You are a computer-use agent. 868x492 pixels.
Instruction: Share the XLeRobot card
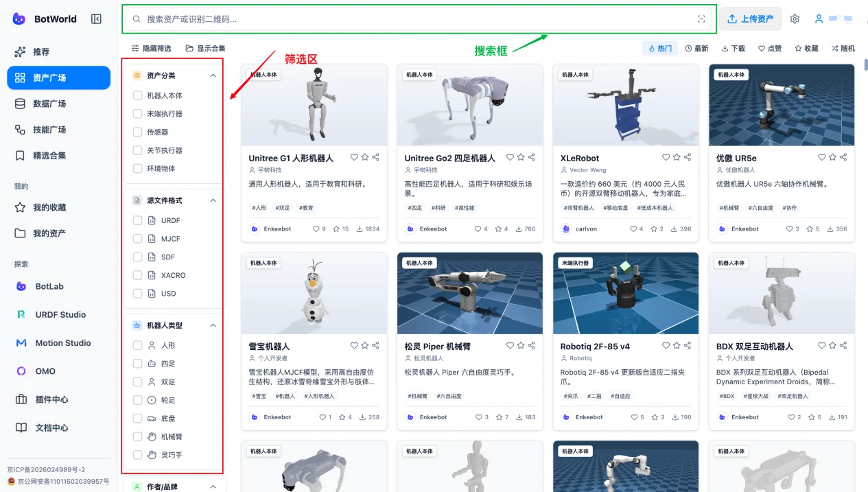(x=688, y=157)
